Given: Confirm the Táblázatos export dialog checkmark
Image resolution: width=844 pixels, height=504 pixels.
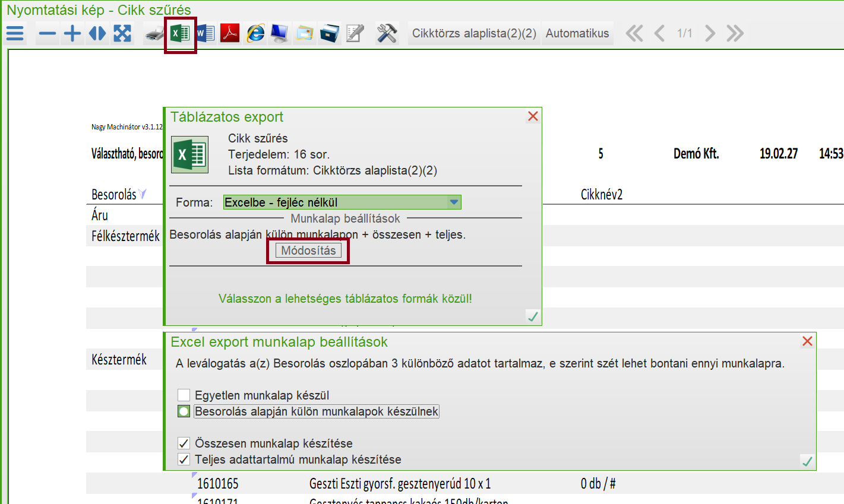Looking at the screenshot, I should point(533,317).
